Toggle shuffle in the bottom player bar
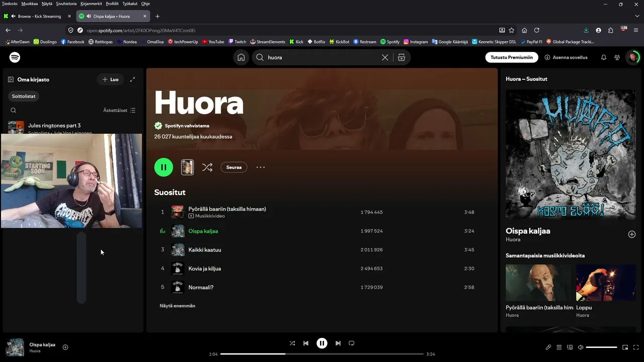 point(292,343)
